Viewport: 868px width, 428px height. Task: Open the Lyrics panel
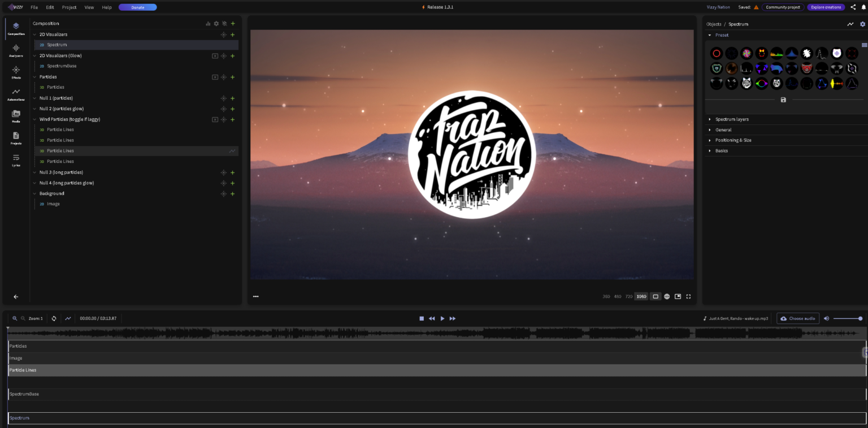(16, 160)
